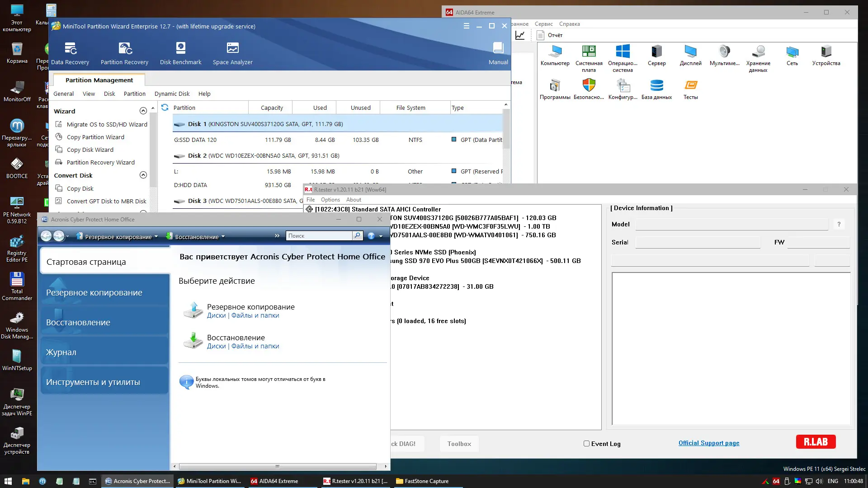This screenshot has height=488, width=868.
Task: Click the refresh icon above partition list
Action: point(165,108)
